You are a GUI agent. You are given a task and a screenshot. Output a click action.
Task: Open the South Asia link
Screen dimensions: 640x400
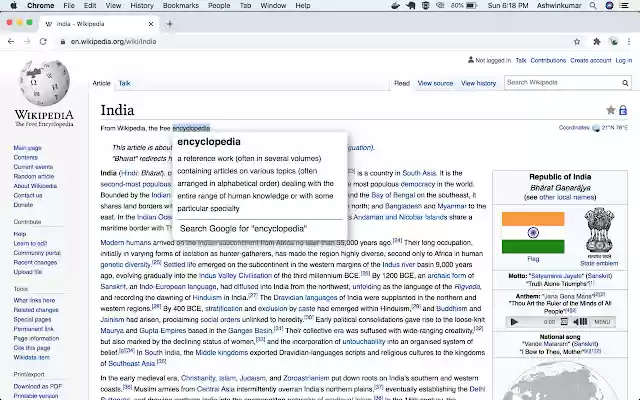click(419, 173)
